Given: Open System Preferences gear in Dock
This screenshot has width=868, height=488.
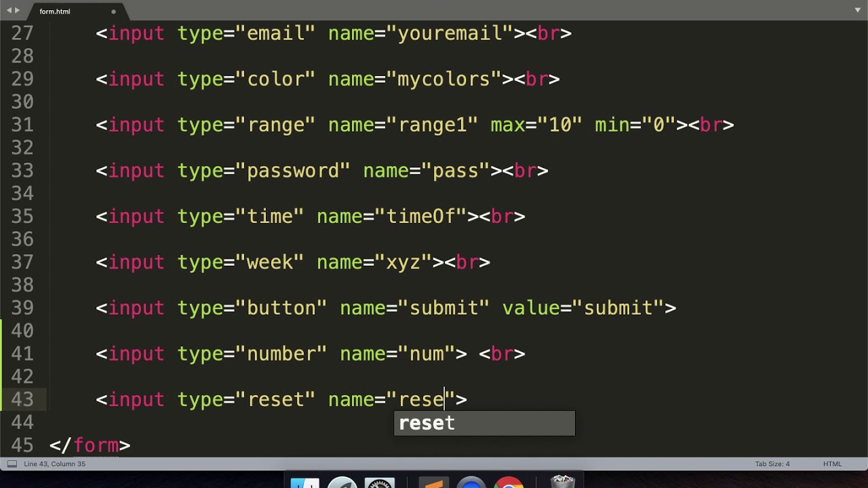Looking at the screenshot, I should pyautogui.click(x=380, y=483).
